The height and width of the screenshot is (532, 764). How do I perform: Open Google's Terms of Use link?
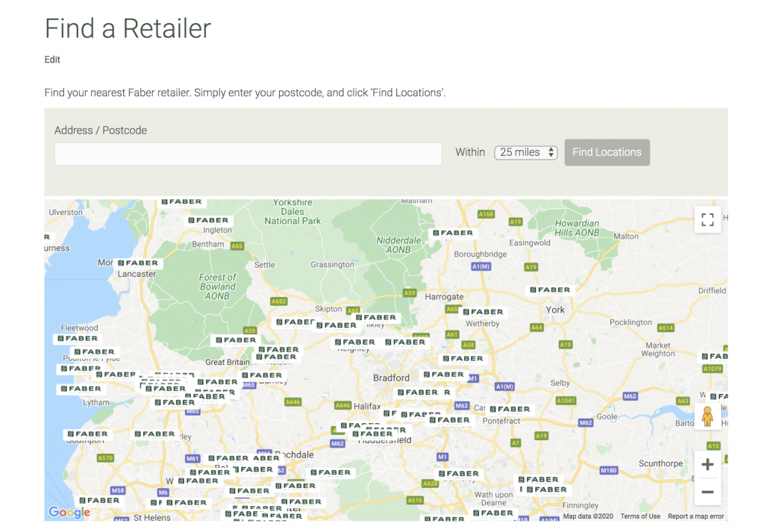(639, 516)
